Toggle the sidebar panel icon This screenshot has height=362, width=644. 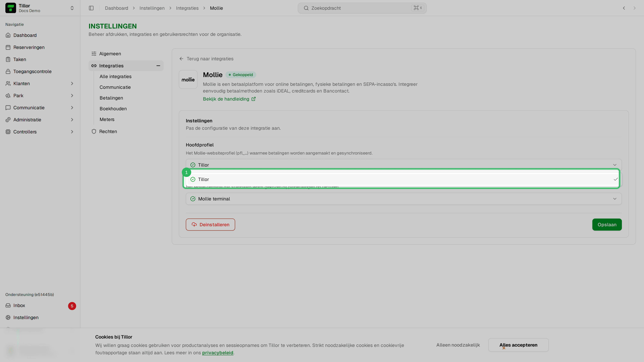91,8
